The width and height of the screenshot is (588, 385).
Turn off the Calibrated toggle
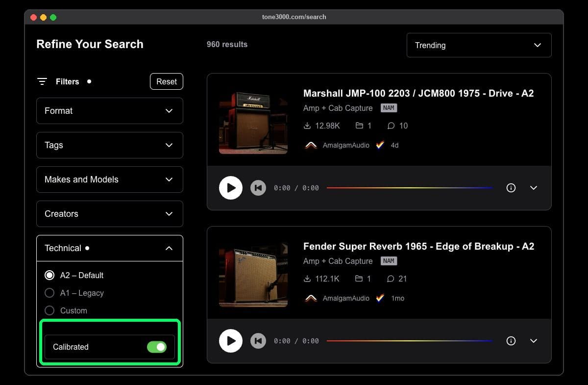tap(157, 347)
